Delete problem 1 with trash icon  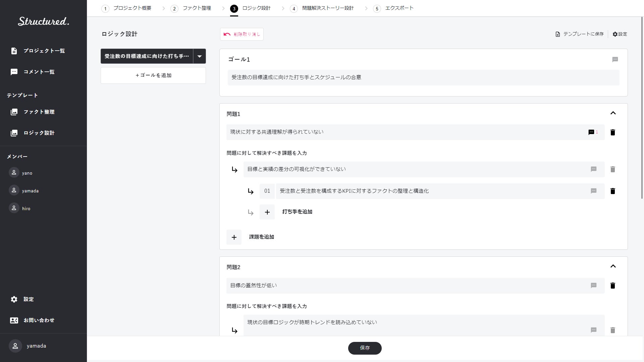pos(612,132)
